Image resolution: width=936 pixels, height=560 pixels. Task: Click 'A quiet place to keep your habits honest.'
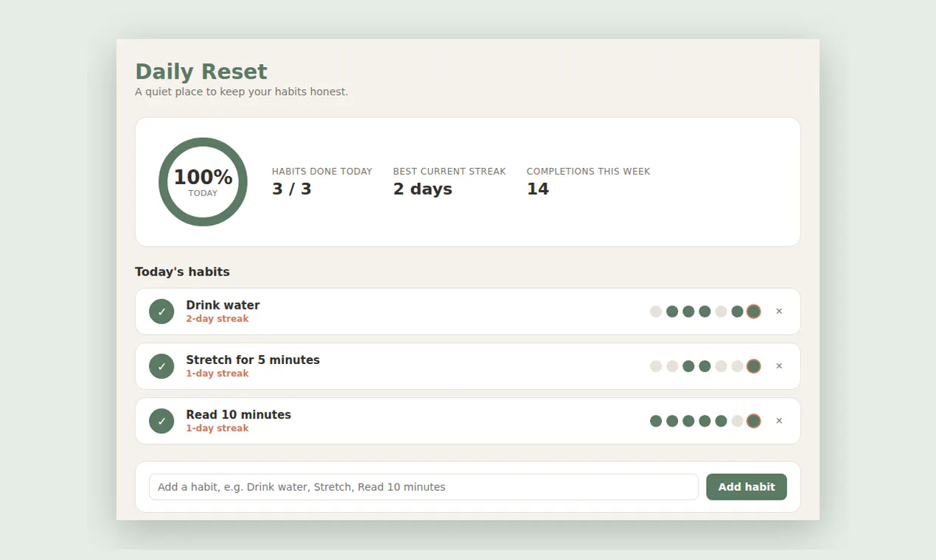coord(242,92)
